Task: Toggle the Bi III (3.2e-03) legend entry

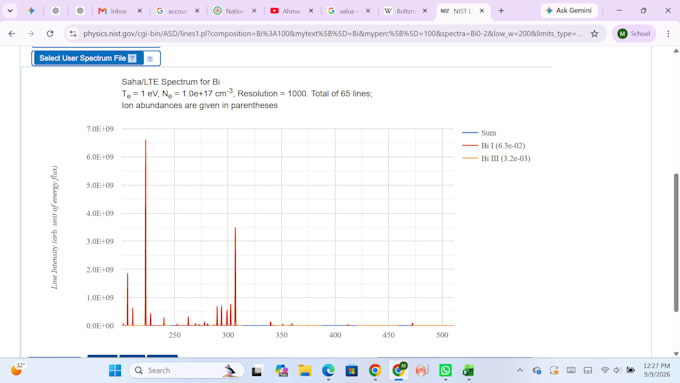Action: point(496,158)
